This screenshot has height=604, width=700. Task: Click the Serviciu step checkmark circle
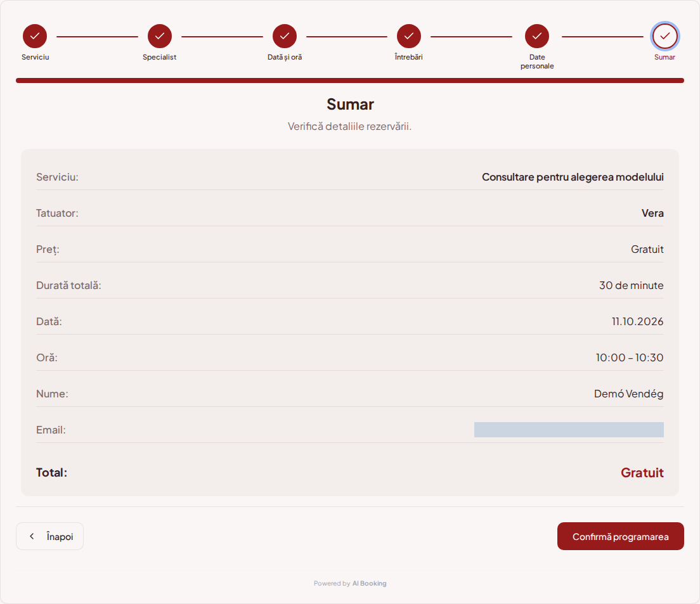[x=35, y=36]
